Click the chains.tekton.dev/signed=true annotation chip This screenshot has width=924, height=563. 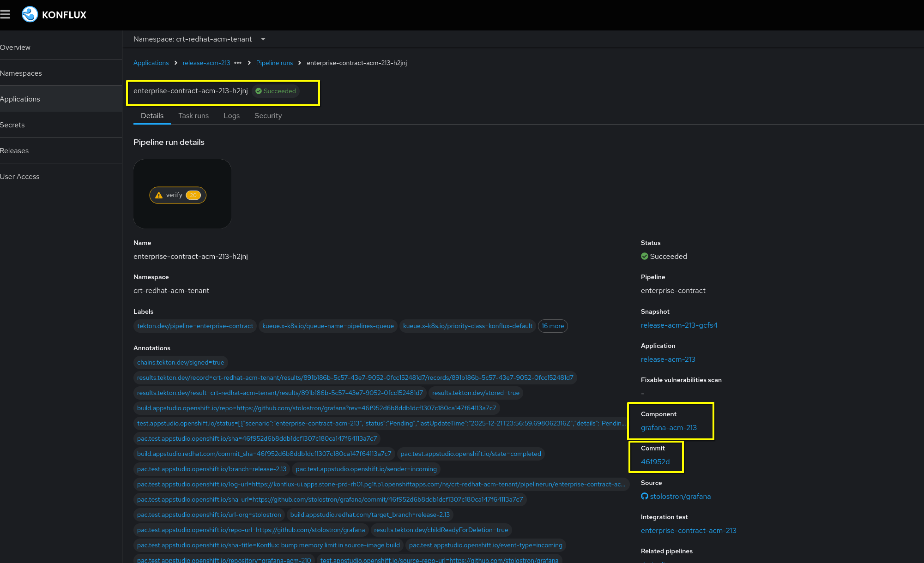181,362
